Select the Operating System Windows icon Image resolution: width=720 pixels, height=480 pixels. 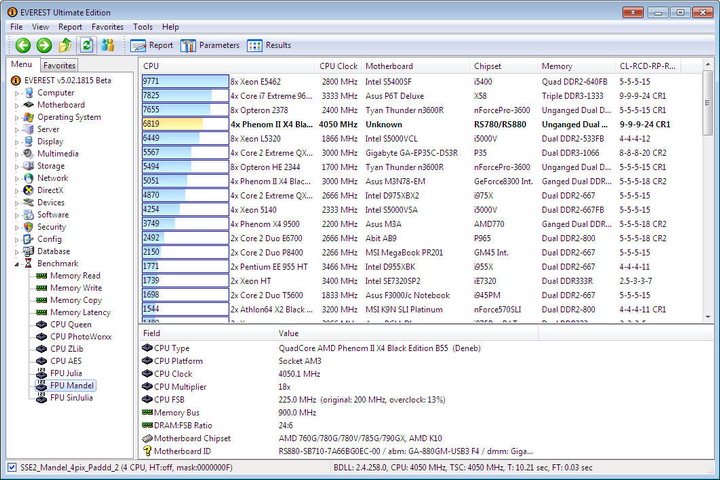(29, 117)
